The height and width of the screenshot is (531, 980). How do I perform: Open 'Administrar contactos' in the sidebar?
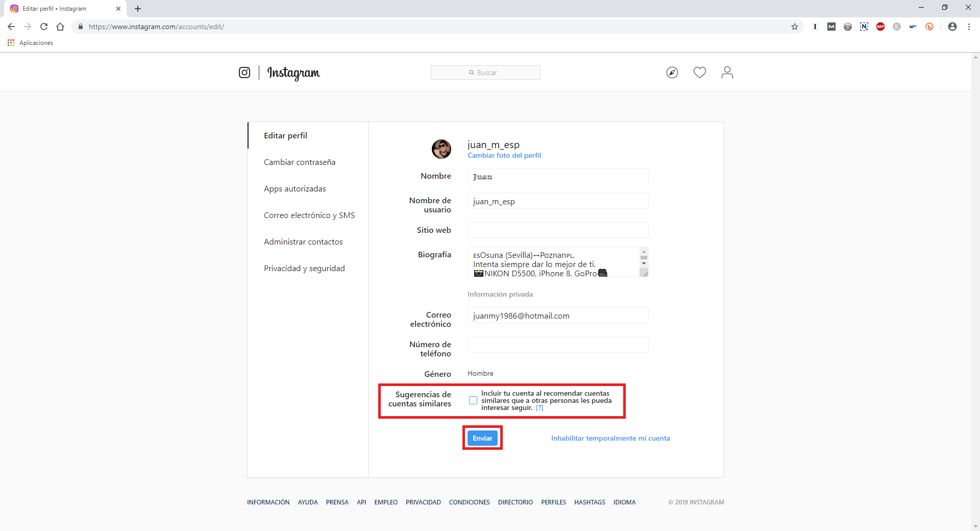tap(303, 242)
